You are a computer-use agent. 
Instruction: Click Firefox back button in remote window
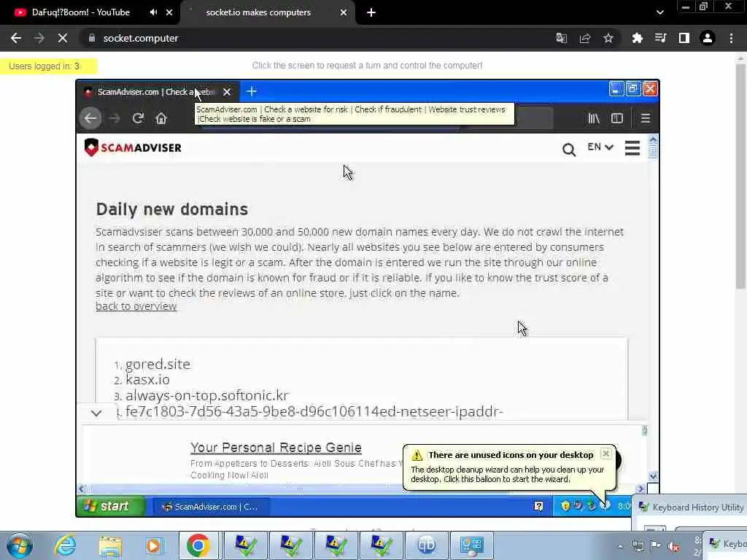pos(90,118)
